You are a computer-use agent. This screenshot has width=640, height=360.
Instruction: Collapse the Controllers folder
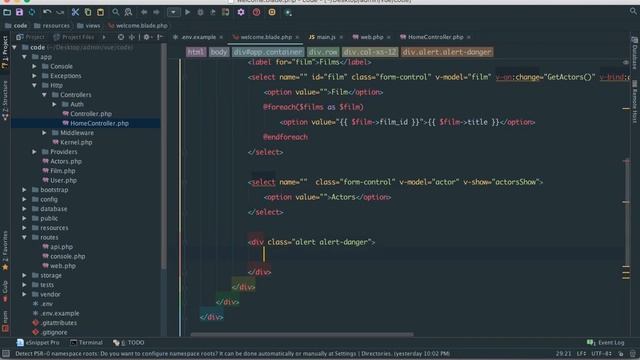pyautogui.click(x=44, y=95)
